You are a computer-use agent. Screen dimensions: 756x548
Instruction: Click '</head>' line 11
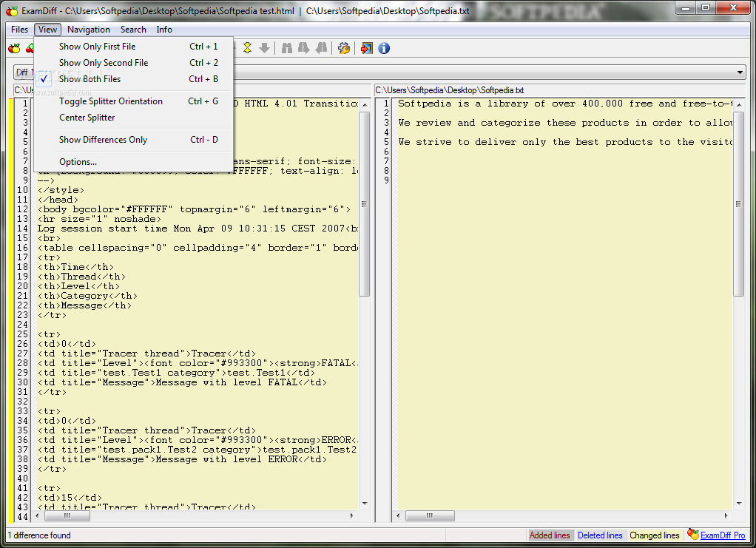click(58, 200)
